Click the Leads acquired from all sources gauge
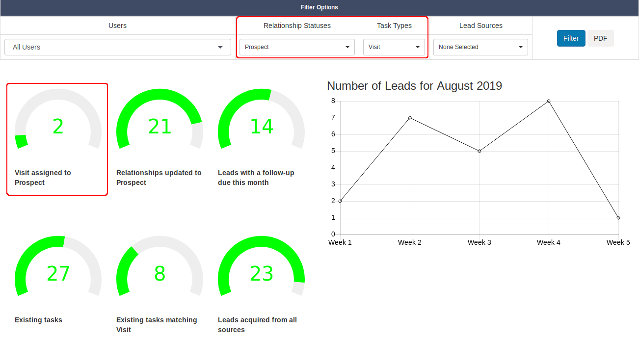639x364 pixels. coord(261,274)
